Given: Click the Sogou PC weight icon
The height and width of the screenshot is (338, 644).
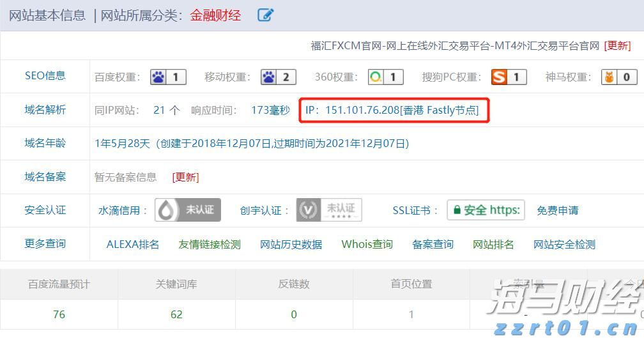Looking at the screenshot, I should [500, 77].
